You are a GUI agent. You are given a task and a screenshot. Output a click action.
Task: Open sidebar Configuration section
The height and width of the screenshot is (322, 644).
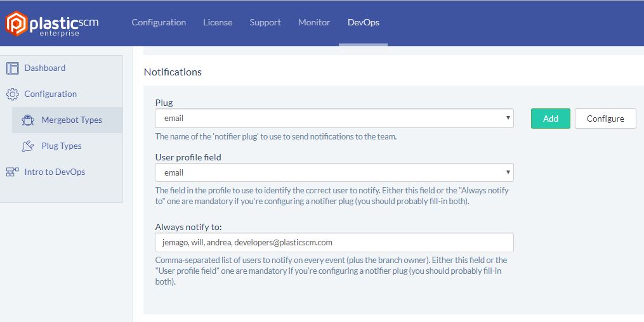[51, 94]
